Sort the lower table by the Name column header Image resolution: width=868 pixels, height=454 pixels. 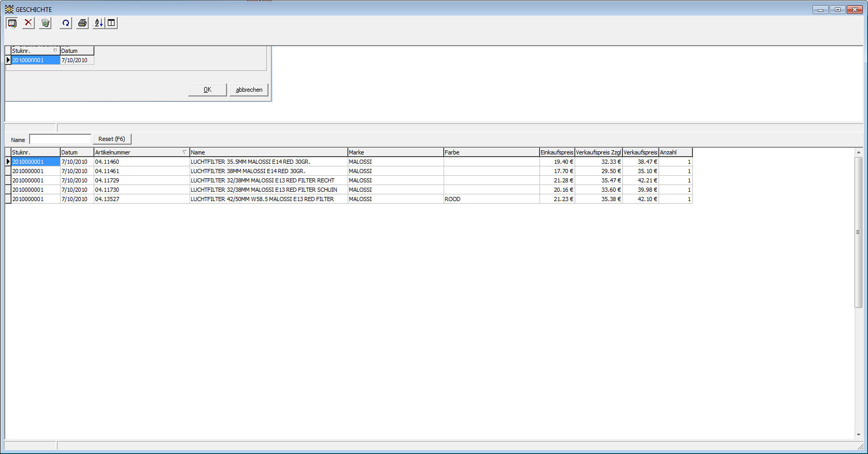point(268,152)
